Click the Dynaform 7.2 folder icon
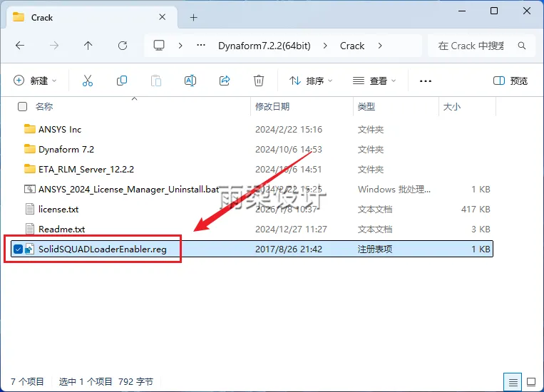The width and height of the screenshot is (544, 392). (30, 149)
